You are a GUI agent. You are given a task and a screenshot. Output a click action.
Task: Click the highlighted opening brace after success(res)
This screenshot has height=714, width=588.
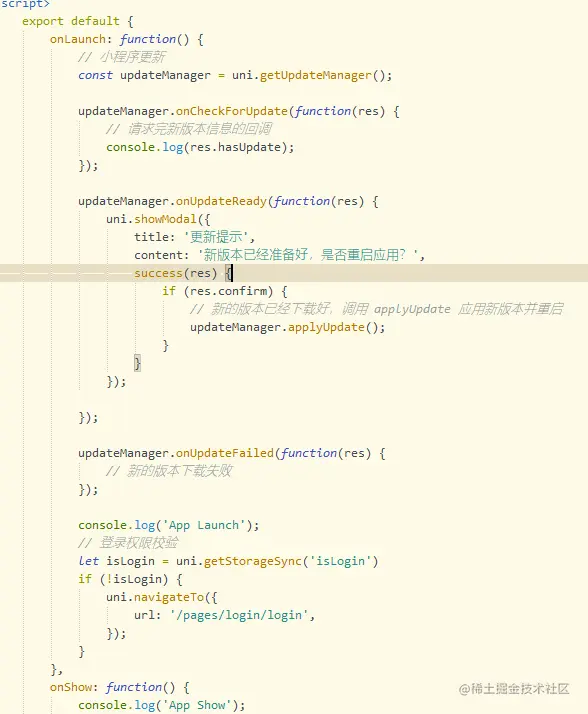pos(229,273)
